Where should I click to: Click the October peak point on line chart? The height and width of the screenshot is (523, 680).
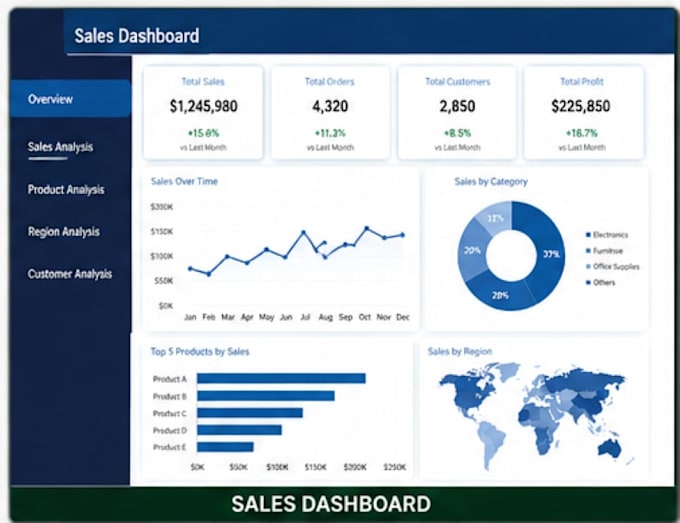[x=367, y=228]
